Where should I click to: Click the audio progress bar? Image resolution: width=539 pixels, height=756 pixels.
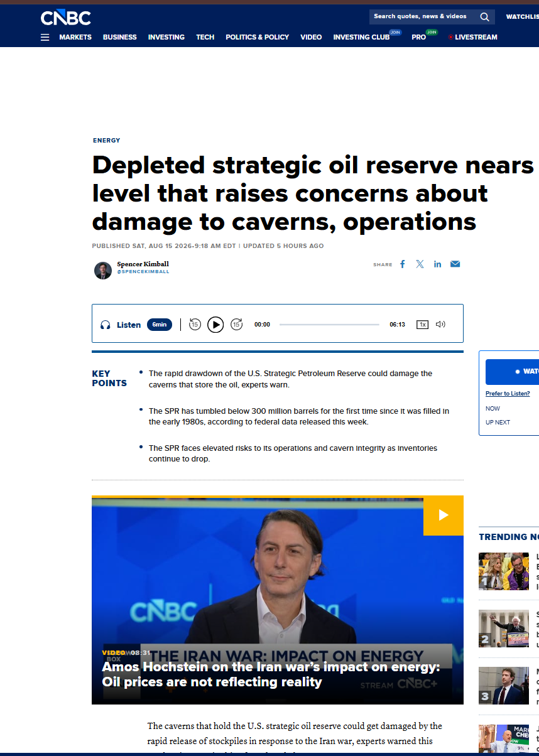click(329, 325)
